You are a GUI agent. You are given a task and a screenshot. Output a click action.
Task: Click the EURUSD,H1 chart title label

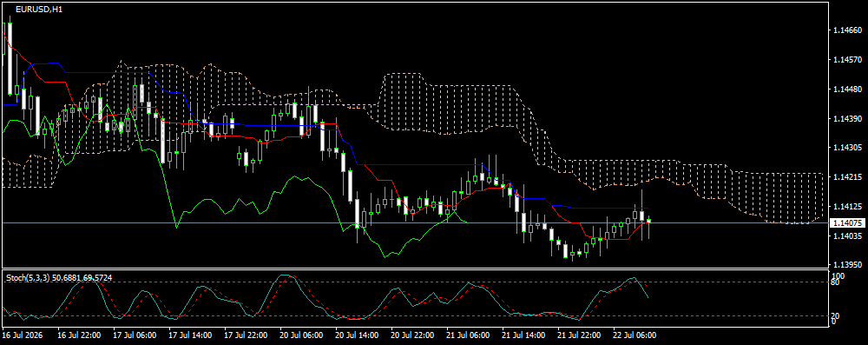click(x=39, y=10)
